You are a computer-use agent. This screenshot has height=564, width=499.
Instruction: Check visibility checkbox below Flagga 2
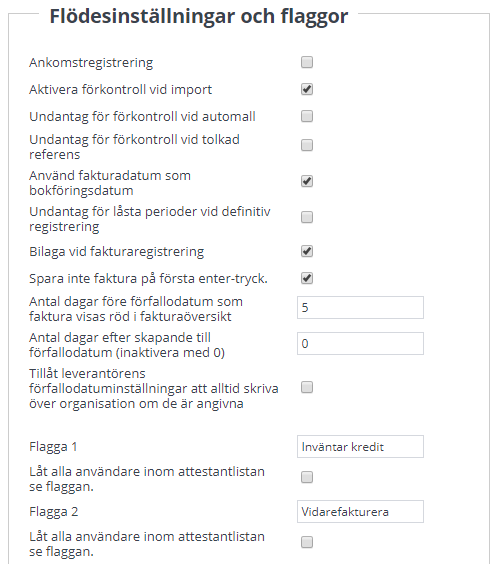tap(307, 542)
